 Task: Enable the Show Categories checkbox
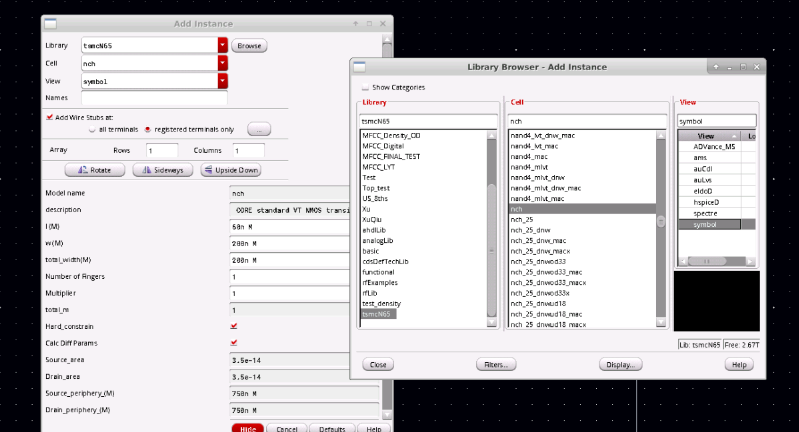(x=364, y=87)
